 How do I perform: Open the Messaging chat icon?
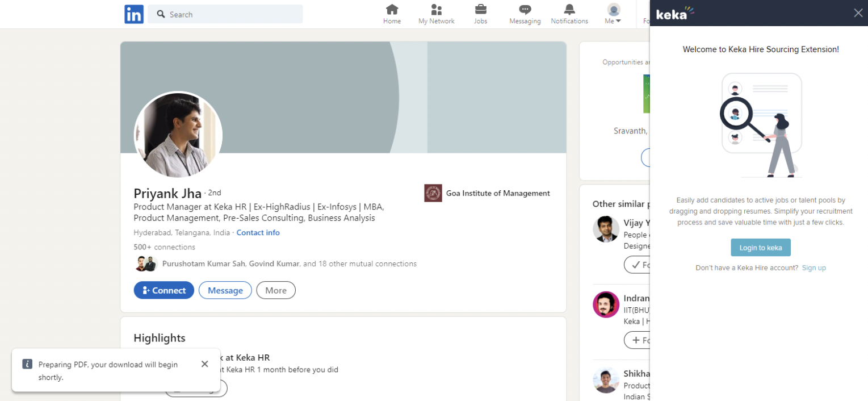(x=525, y=10)
